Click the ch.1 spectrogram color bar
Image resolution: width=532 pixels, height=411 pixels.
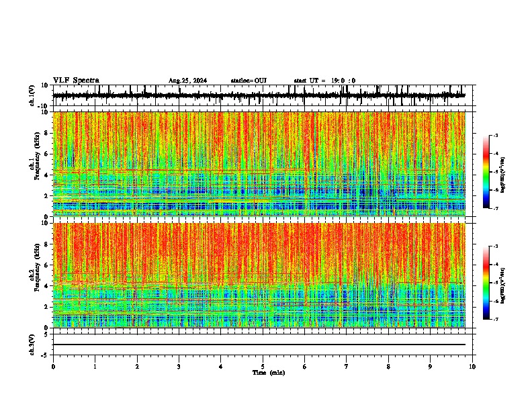[486, 172]
